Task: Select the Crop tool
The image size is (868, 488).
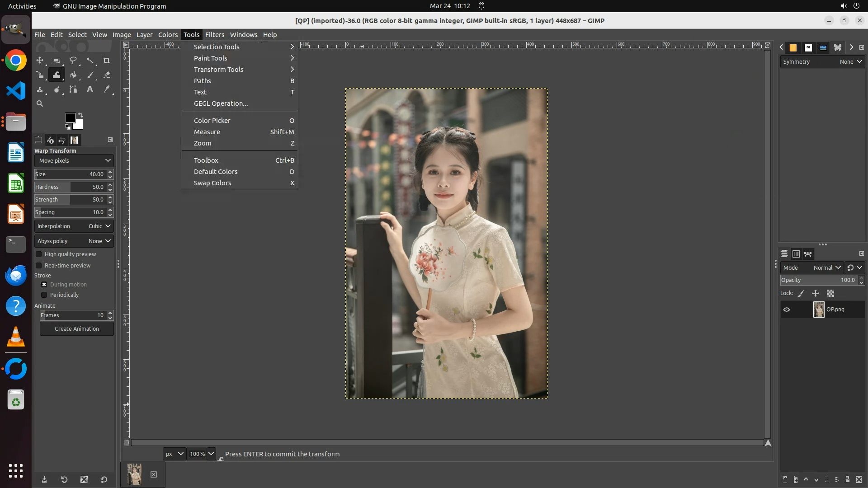Action: 107,60
